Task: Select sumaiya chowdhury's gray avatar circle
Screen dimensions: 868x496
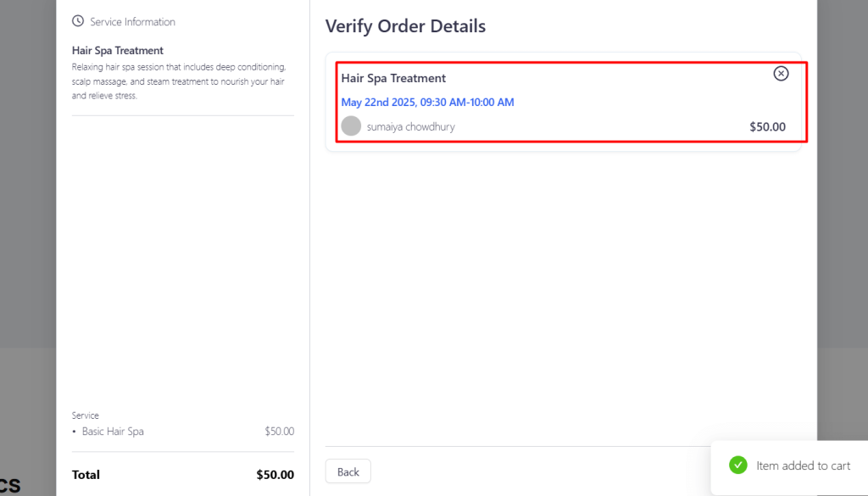Action: coord(351,125)
